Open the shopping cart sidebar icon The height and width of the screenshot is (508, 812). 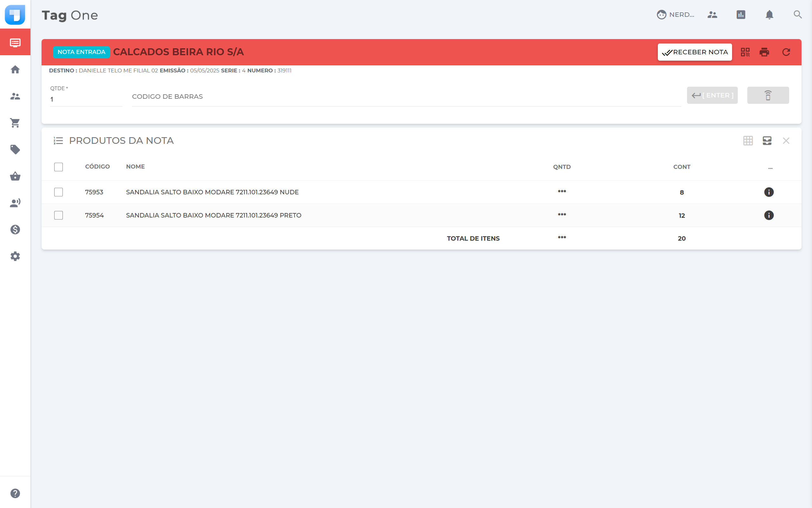click(15, 123)
